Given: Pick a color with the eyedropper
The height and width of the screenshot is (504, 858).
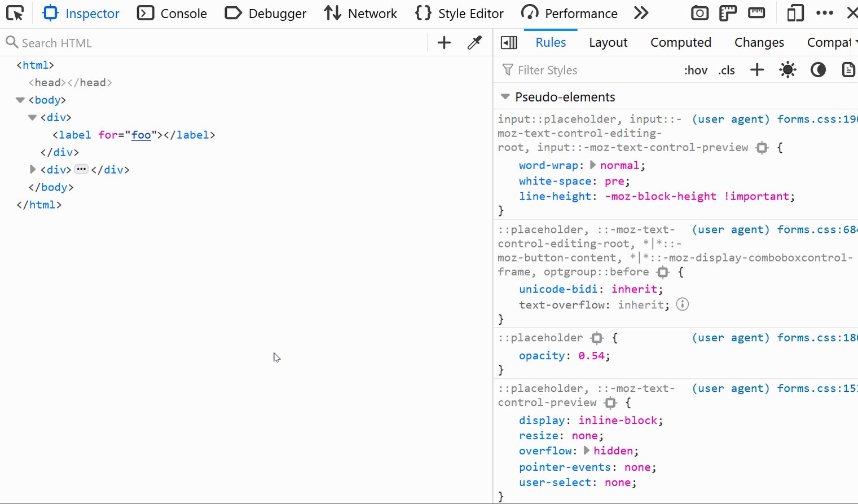Looking at the screenshot, I should click(x=474, y=43).
